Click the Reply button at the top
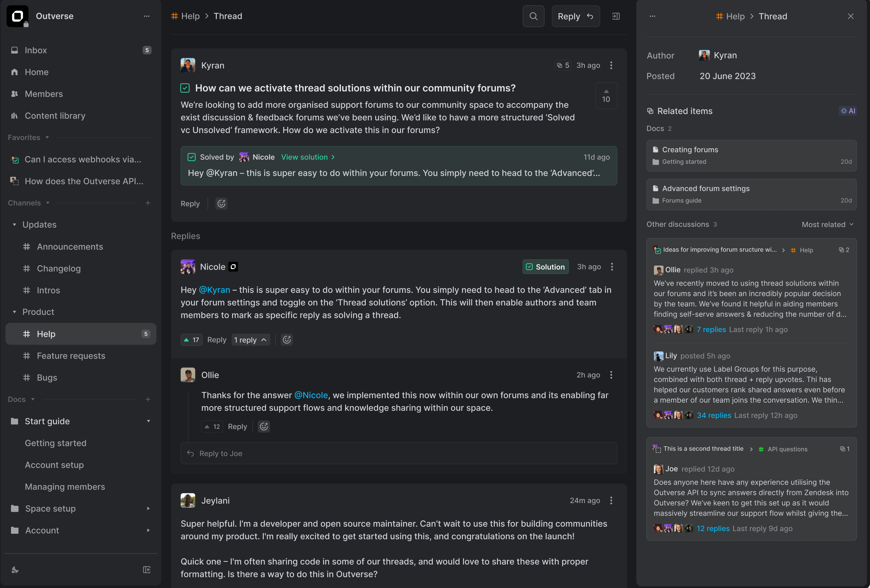The width and height of the screenshot is (870, 588). 575,16
